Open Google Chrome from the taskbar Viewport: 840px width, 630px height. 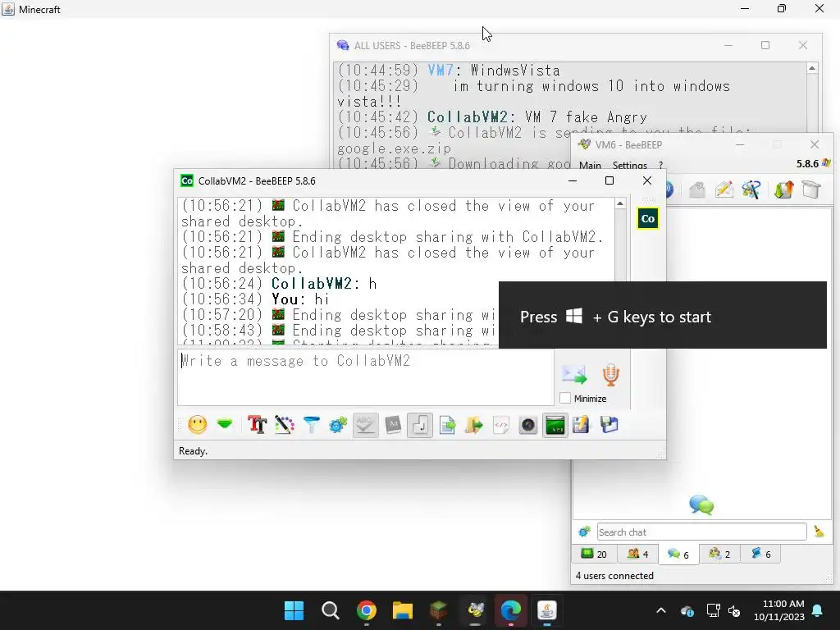pos(367,610)
